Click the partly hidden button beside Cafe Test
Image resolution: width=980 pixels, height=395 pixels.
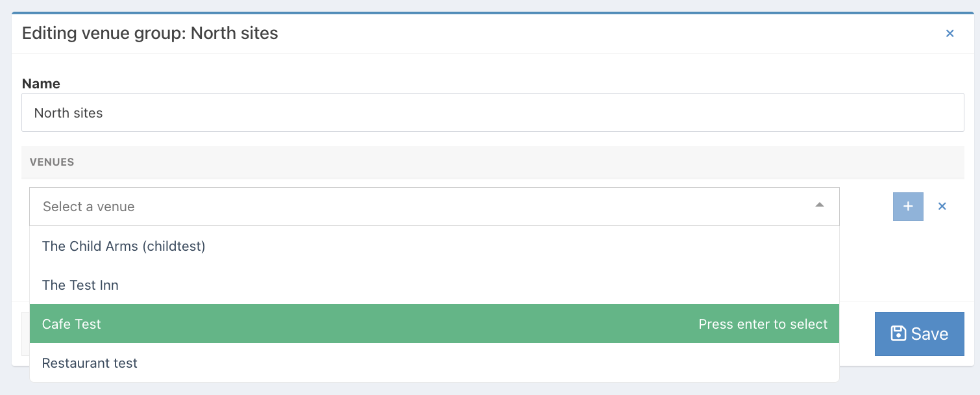(25, 334)
